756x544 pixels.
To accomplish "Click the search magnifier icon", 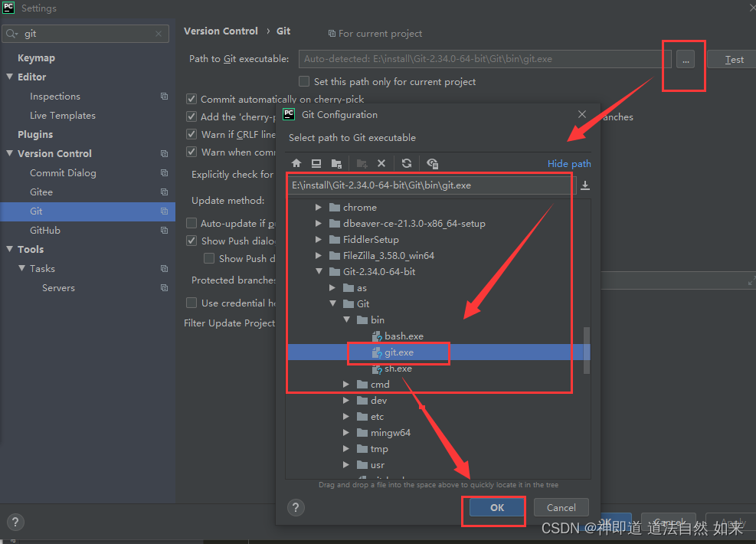I will [x=11, y=34].
